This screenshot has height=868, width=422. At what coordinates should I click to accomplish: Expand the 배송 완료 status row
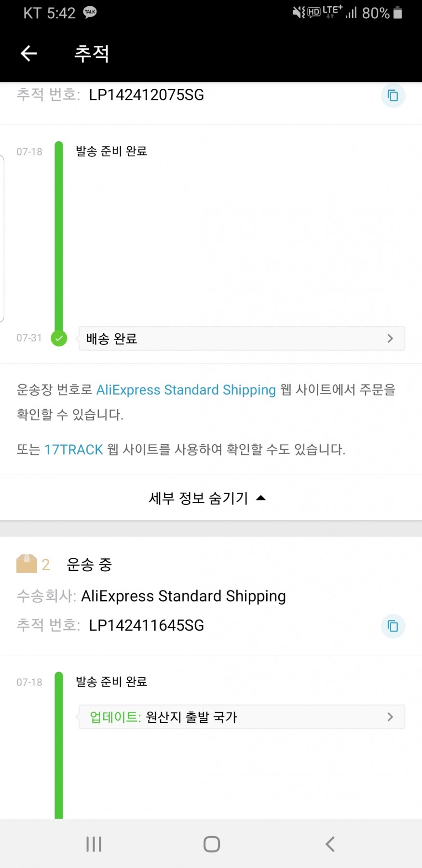click(241, 338)
